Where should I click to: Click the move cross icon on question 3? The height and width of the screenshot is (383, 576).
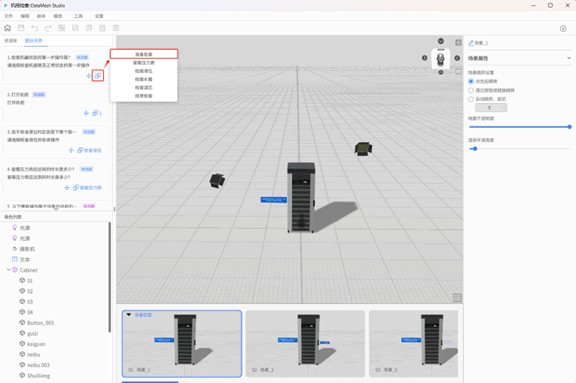(x=71, y=150)
